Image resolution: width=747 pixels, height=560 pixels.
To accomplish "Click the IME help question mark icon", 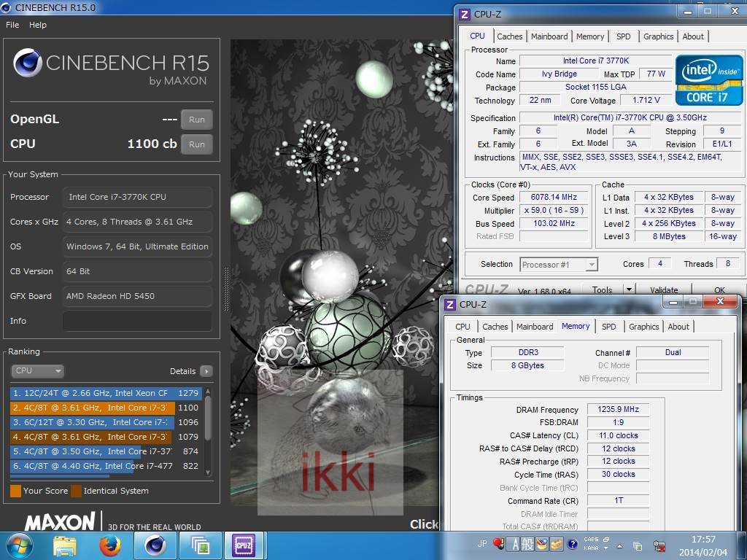I will (573, 544).
